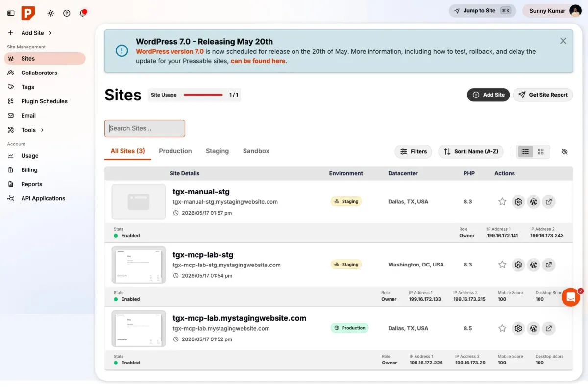This screenshot has width=588, height=387.
Task: Click the Staging badge for tgx-mcp-lab-stg
Action: [346, 265]
